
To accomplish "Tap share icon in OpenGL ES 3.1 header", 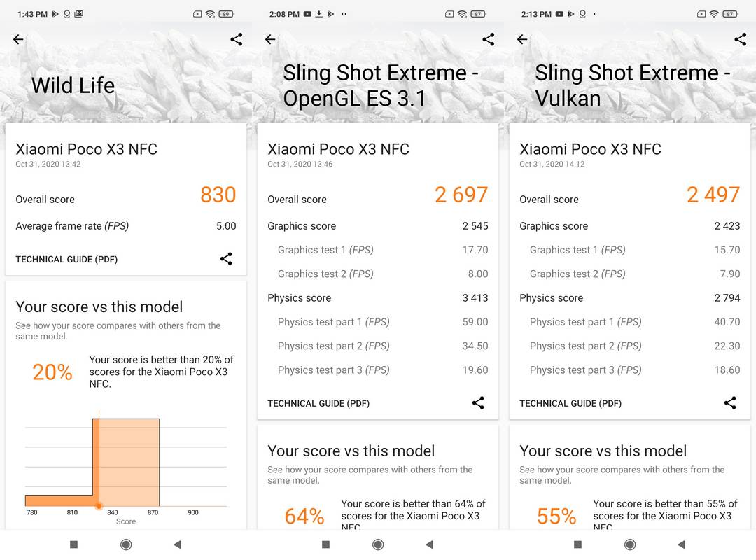I will coord(489,40).
